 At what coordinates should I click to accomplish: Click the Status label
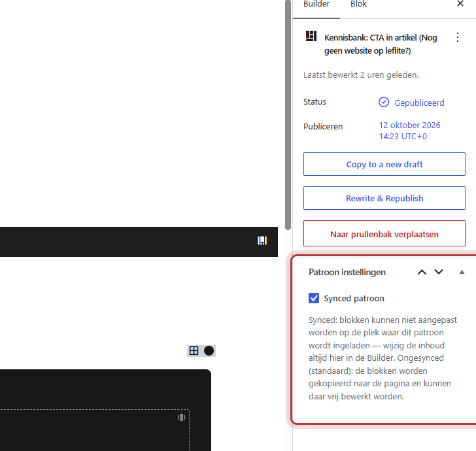314,102
